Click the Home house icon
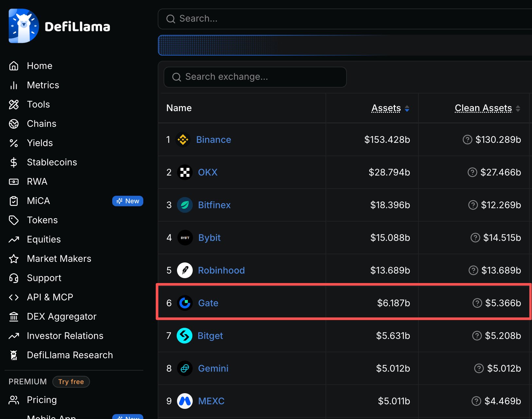Screen dimensions: 532x419 pyautogui.click(x=14, y=66)
